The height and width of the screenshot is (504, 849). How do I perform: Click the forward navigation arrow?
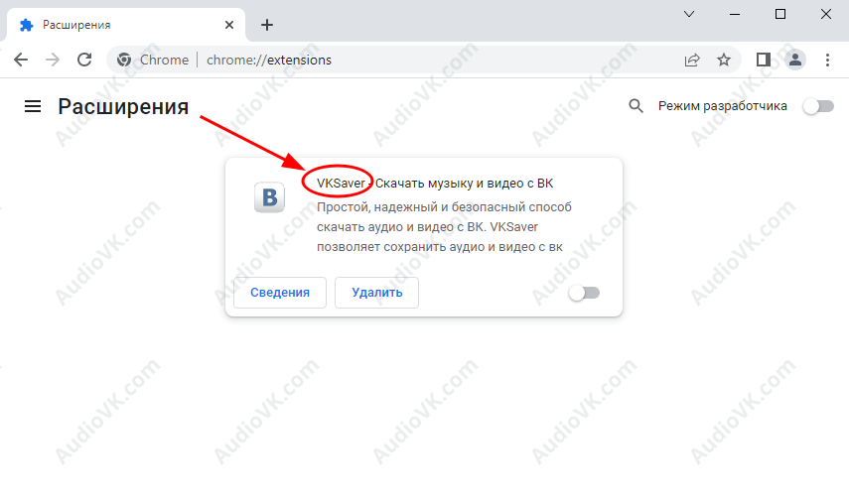(53, 60)
